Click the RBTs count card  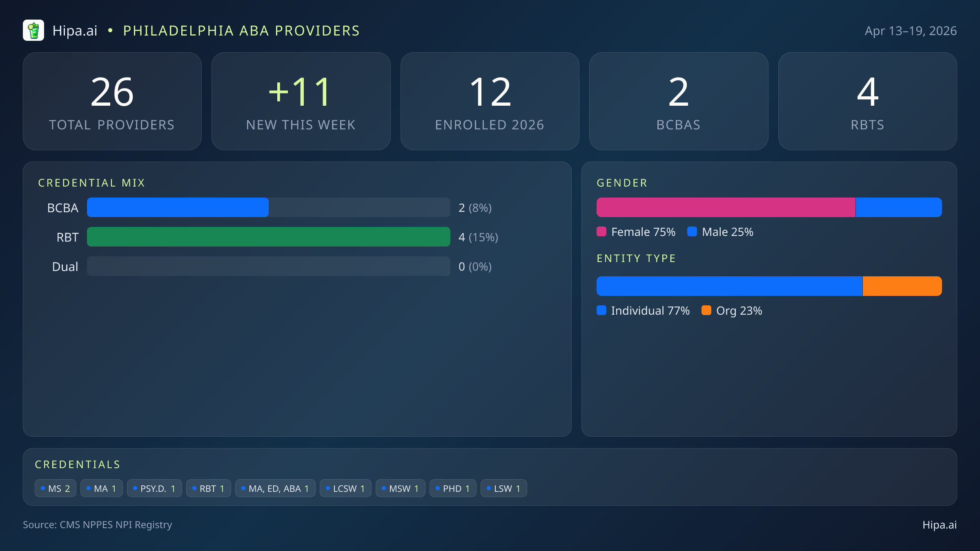(867, 101)
